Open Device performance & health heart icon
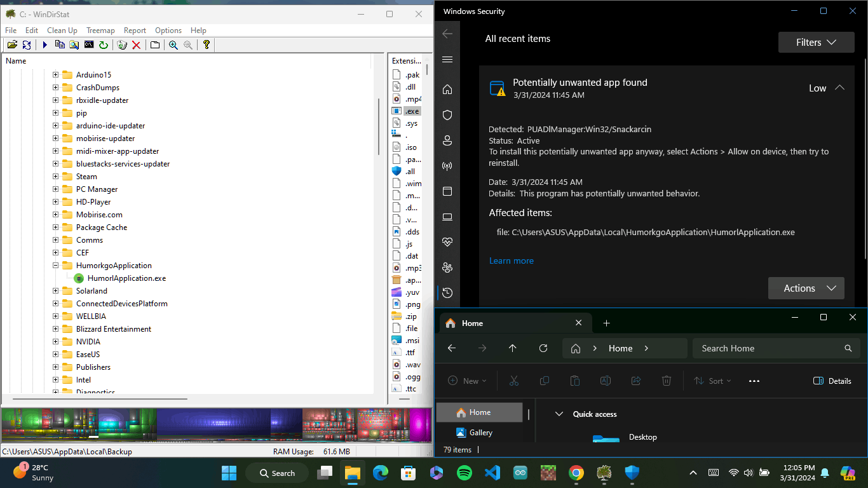 [x=447, y=242]
